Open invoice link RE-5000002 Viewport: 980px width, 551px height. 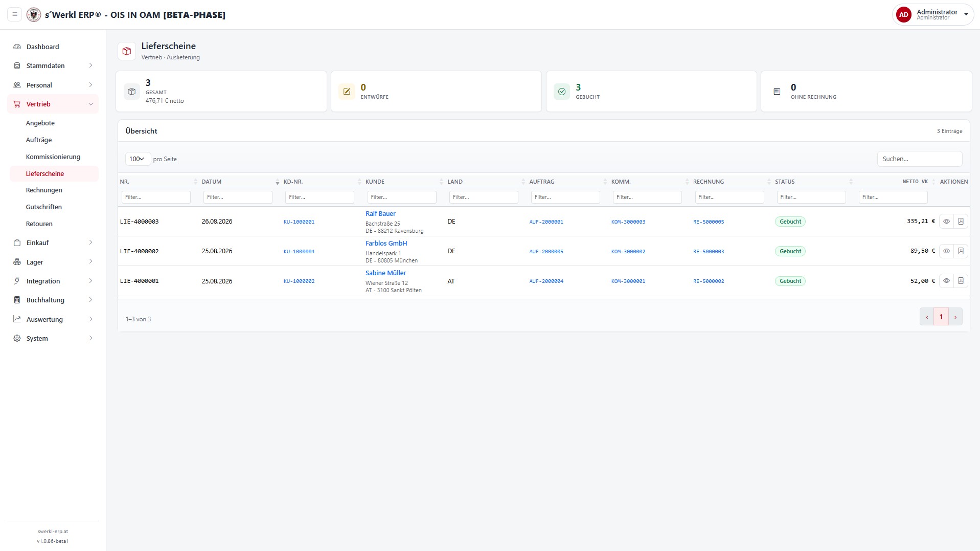click(x=709, y=281)
